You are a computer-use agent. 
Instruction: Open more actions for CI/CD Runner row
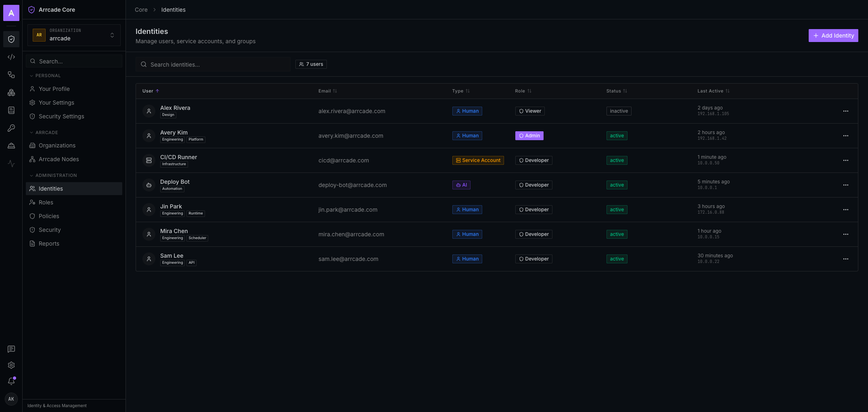[846, 160]
